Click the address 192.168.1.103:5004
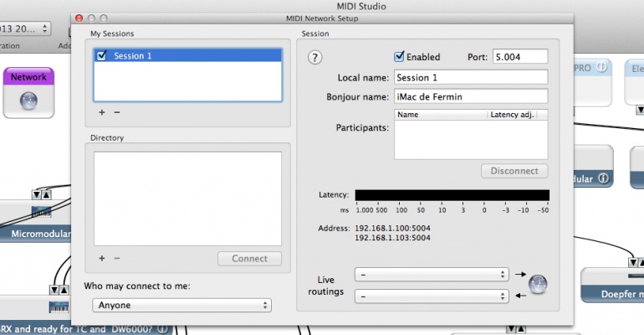644x335 pixels. 392,238
